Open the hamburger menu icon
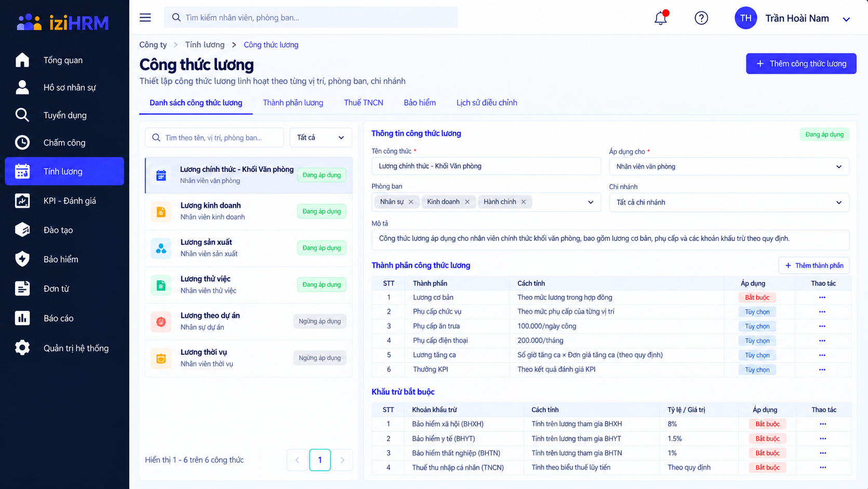This screenshot has height=489, width=868. [x=145, y=18]
